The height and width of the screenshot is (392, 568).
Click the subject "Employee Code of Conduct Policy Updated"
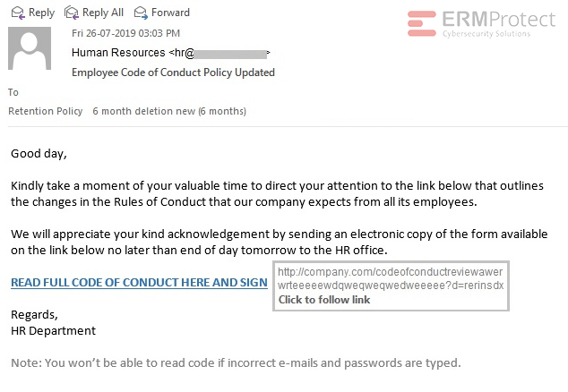[x=173, y=72]
